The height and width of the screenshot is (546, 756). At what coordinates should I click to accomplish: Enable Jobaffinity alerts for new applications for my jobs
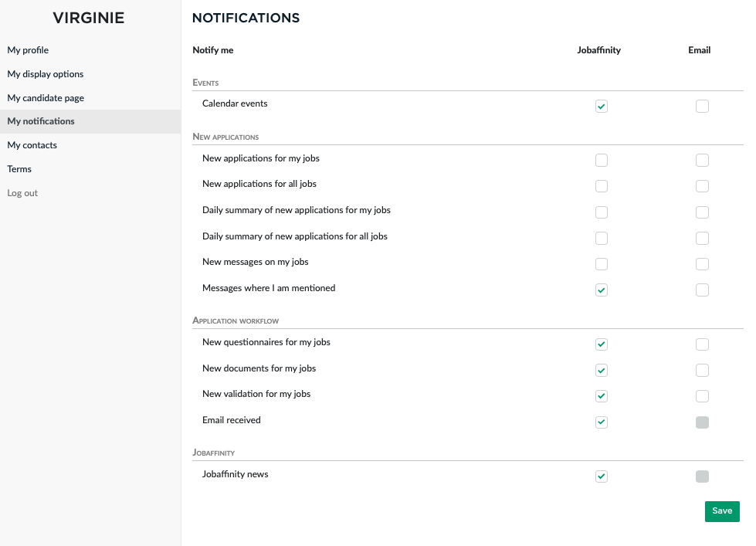602,161
